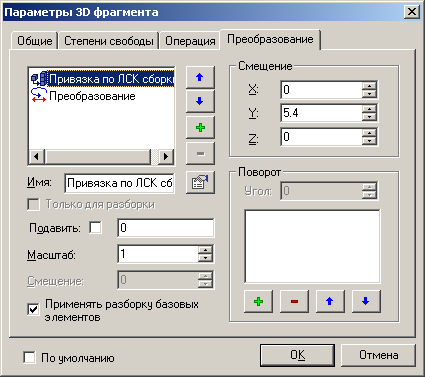
Task: Move rotation up in Поворот list
Action: [x=330, y=301]
